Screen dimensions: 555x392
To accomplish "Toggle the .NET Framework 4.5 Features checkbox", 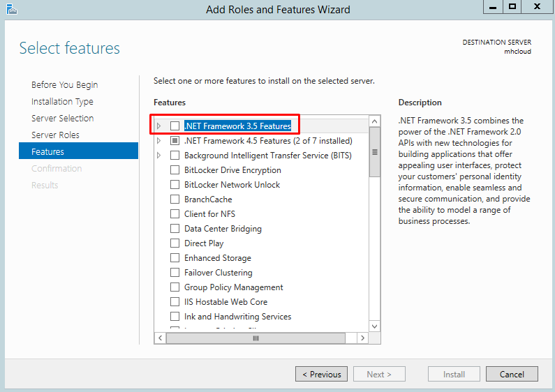I will coord(175,141).
